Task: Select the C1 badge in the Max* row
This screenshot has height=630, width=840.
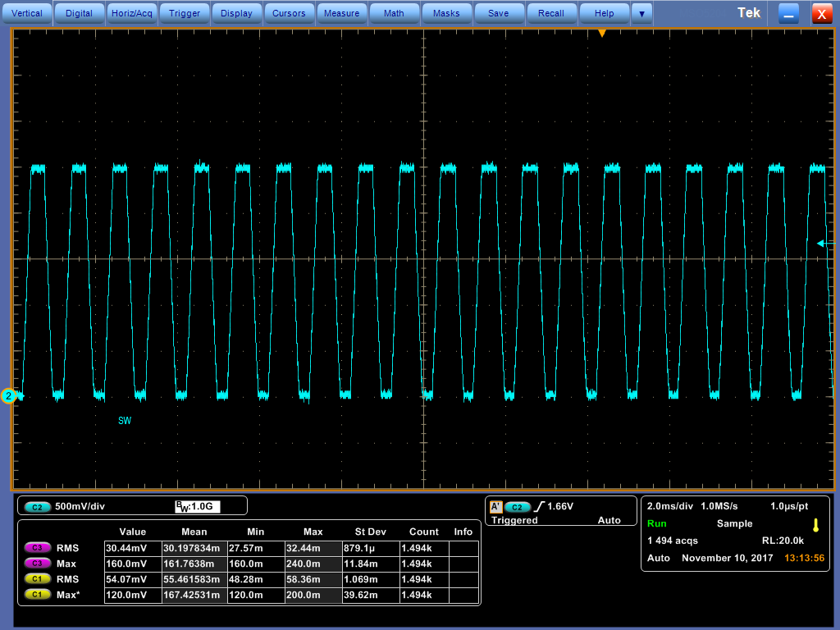Action: [37, 595]
